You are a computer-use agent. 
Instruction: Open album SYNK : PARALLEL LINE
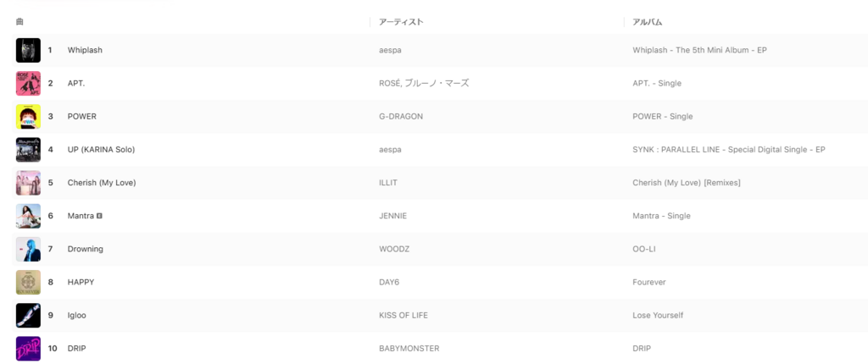729,149
